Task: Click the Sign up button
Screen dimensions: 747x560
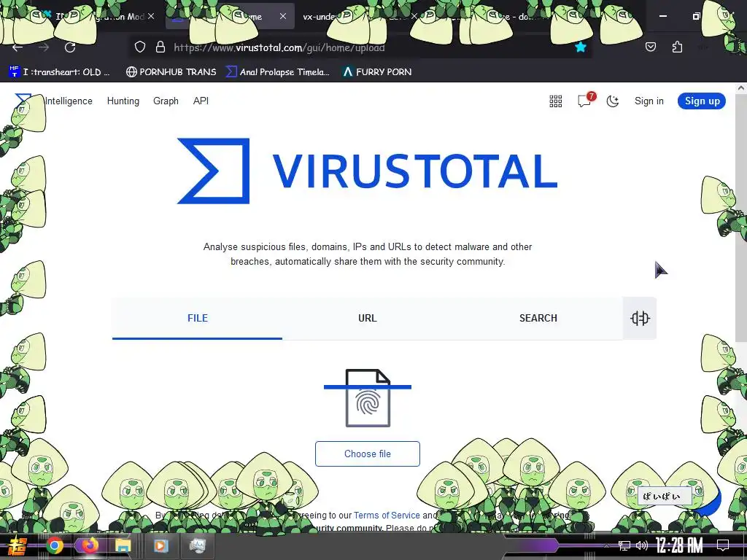Action: click(702, 101)
